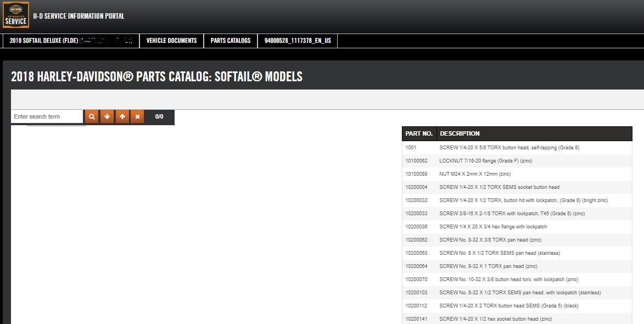Click the DESCRIPTION column header

coord(460,133)
